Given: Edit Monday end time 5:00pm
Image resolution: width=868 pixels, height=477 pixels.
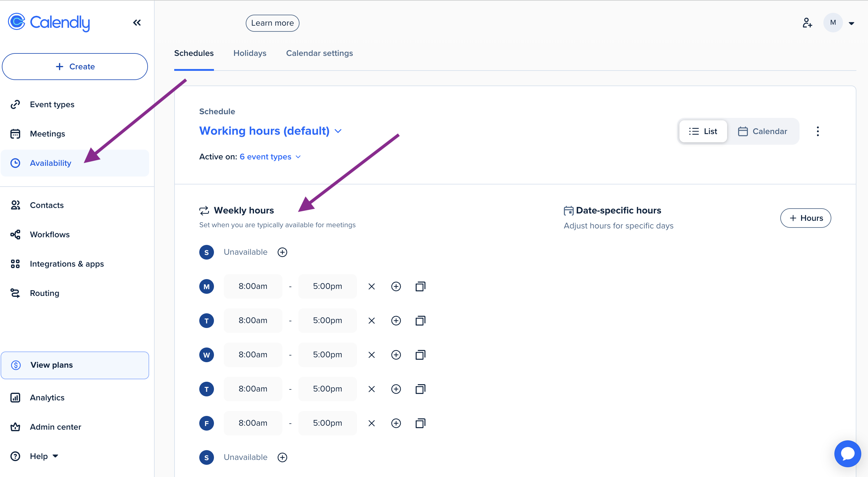Looking at the screenshot, I should 327,286.
